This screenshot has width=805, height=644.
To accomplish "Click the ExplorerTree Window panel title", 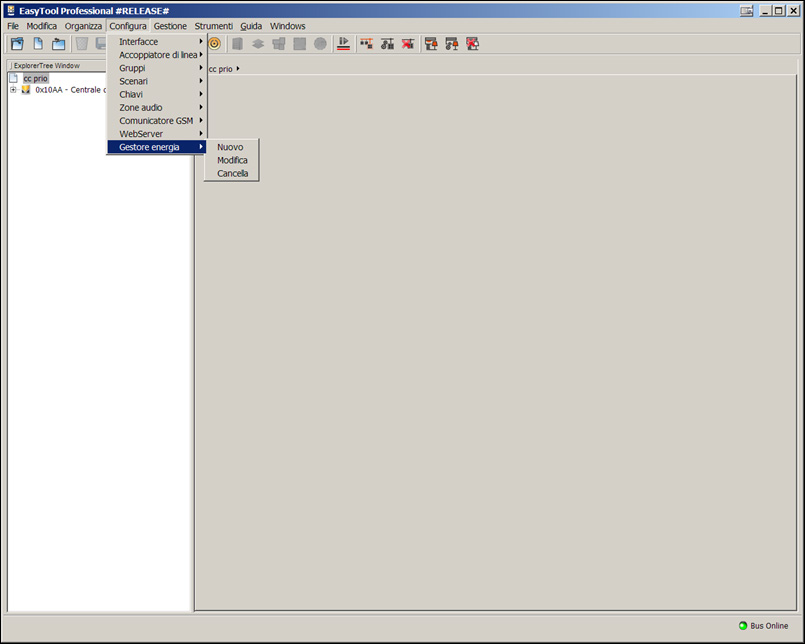I will (x=47, y=66).
